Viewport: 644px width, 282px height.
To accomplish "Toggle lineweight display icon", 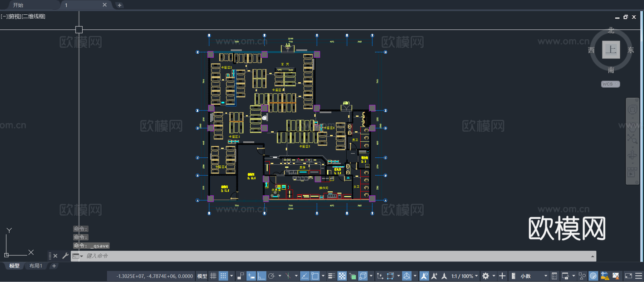I will coord(332,276).
